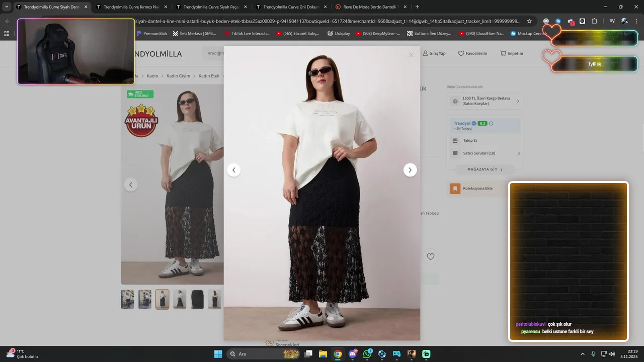The height and width of the screenshot is (362, 644).
Task: Switch to Trendyolmilla Curve Siyah Paça tab
Action: (x=211, y=7)
